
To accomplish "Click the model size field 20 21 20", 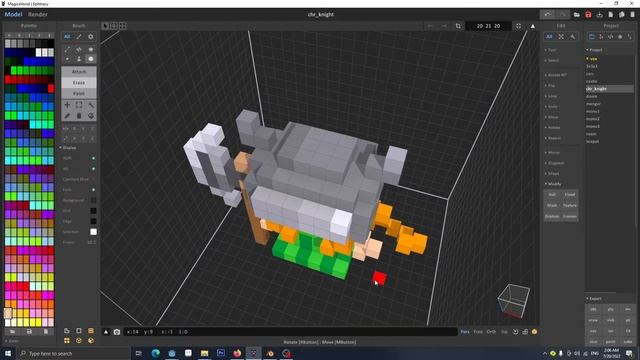I will coord(488,26).
